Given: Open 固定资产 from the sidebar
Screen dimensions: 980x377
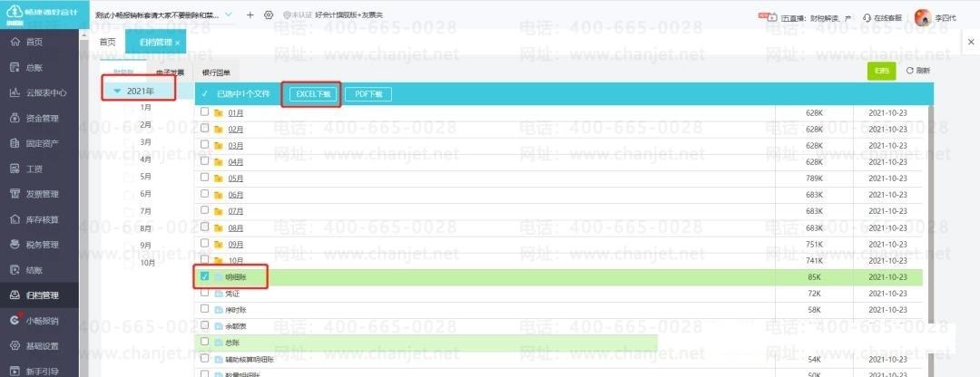Looking at the screenshot, I should click(x=36, y=143).
